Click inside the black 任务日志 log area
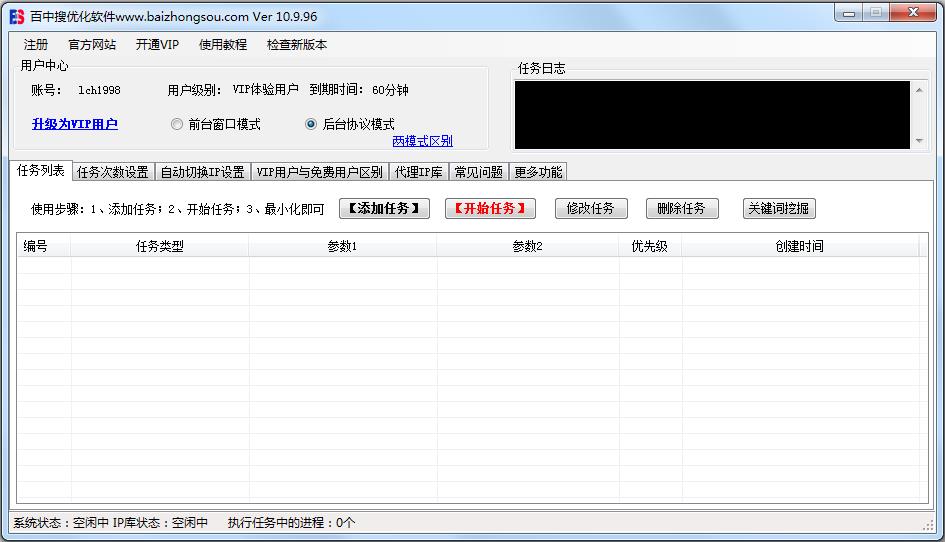 coord(712,115)
